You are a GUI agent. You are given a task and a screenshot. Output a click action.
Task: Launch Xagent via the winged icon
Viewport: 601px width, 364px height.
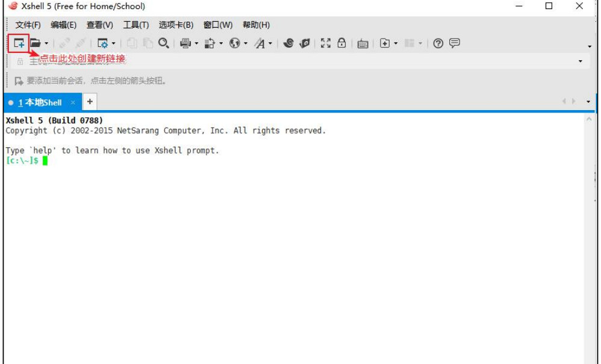coord(304,43)
